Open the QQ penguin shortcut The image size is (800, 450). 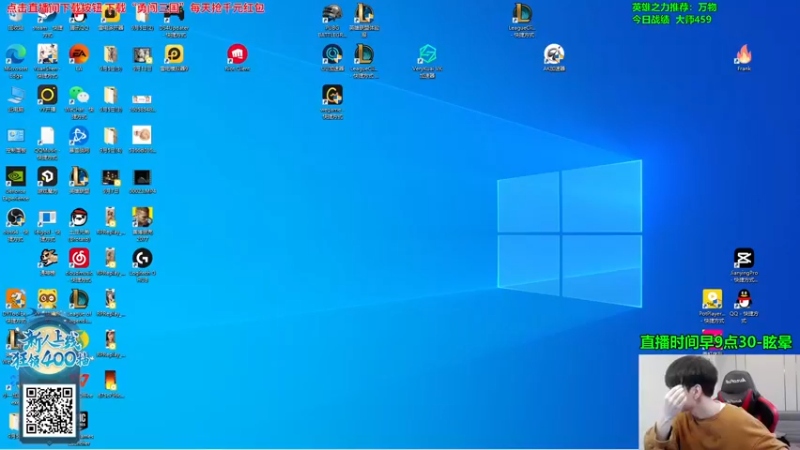(744, 299)
